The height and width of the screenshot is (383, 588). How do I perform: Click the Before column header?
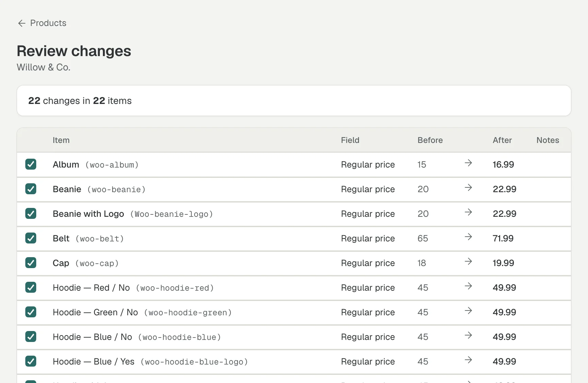[430, 140]
